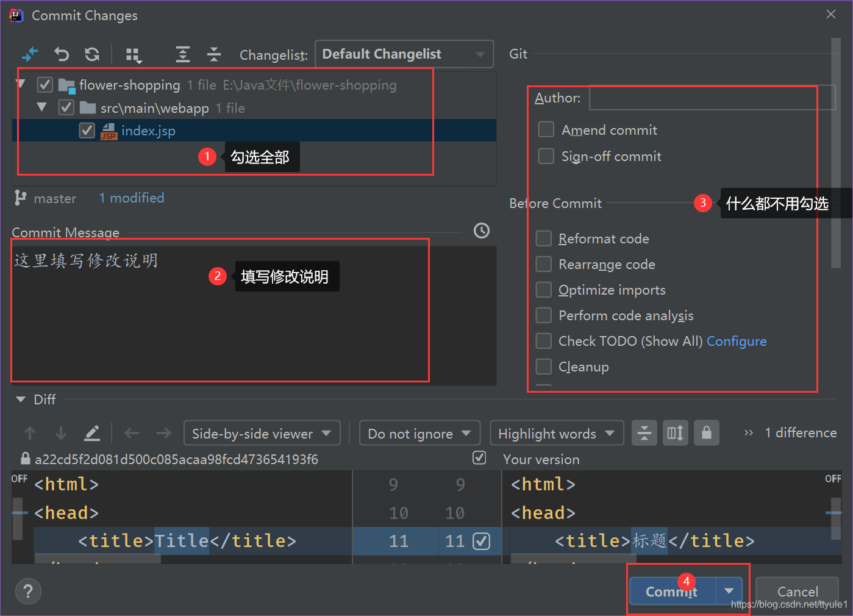Click the synchronize scrolling icon
This screenshot has width=853, height=616.
(676, 433)
